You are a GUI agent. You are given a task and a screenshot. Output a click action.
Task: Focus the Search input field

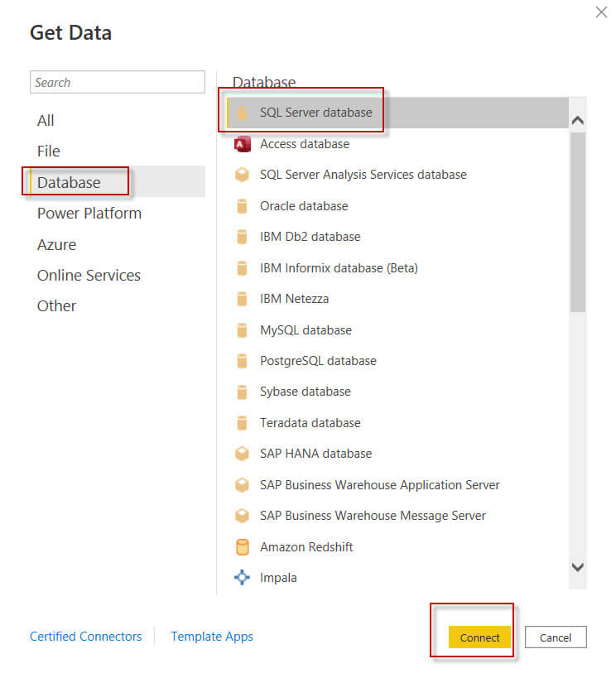(117, 82)
